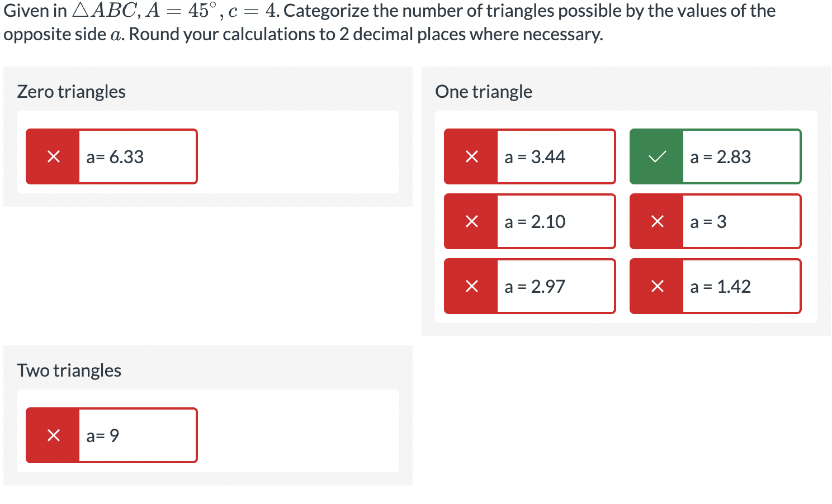Click the X icon beside a = 1.42
Image resolution: width=832 pixels, height=504 pixels.
[656, 286]
